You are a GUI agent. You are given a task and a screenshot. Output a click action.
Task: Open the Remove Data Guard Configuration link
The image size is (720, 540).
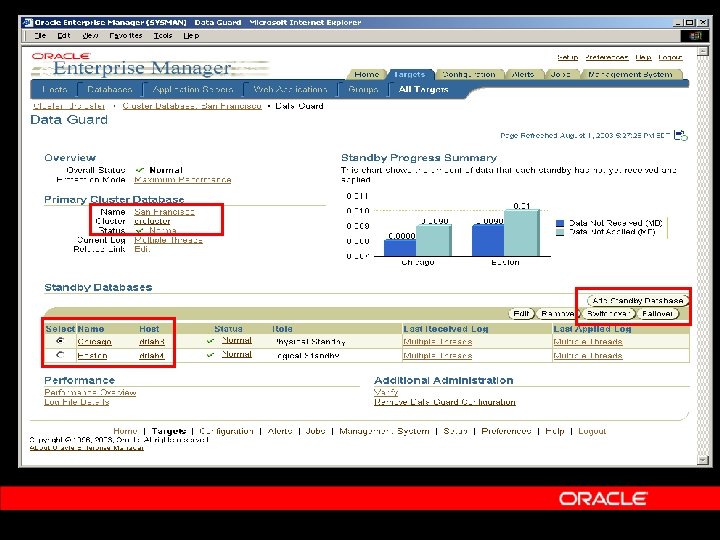click(445, 402)
